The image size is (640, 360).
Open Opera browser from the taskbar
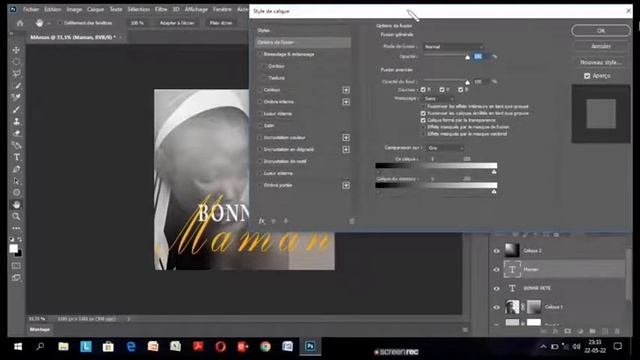click(x=220, y=347)
